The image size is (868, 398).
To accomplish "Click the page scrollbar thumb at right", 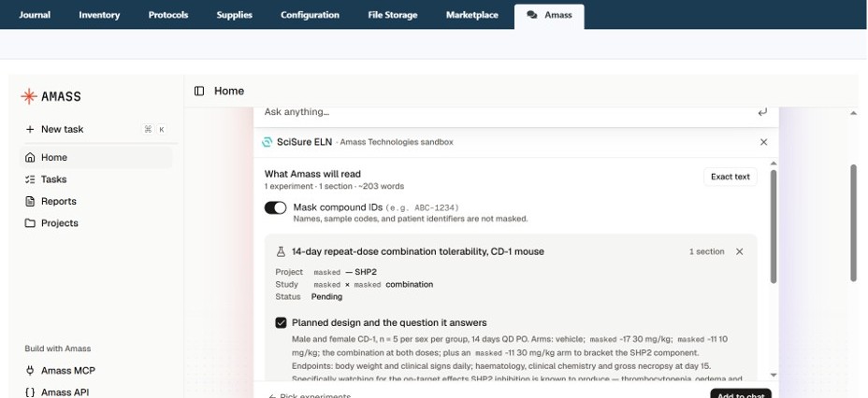I will coord(853,222).
